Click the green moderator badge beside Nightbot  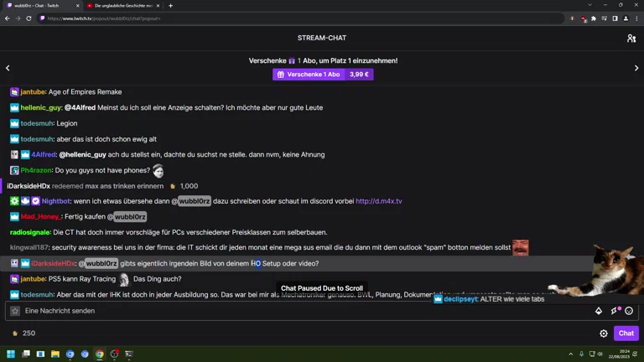click(x=14, y=201)
